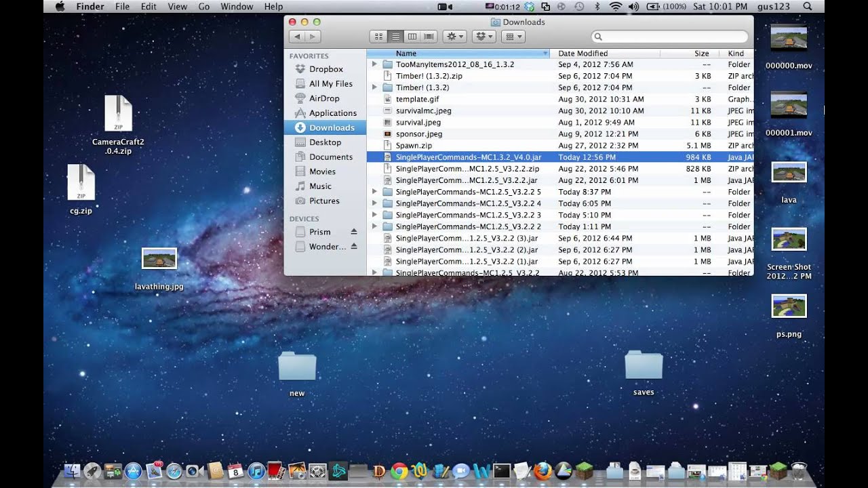Switch Finder to icon view

click(x=378, y=37)
